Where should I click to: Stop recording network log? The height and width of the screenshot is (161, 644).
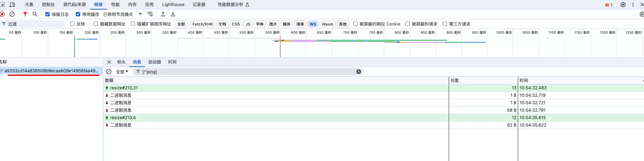click(x=2, y=14)
